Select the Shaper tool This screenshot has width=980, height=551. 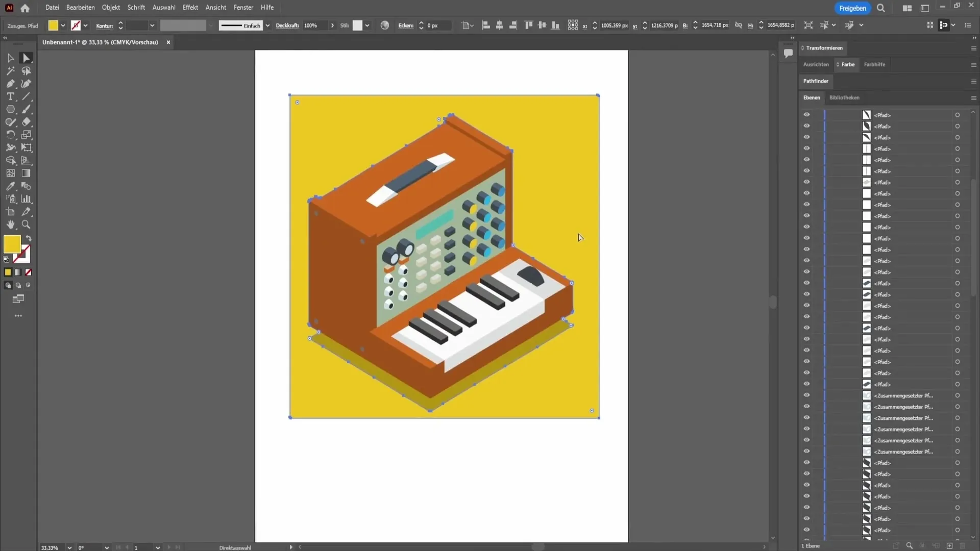tap(11, 122)
